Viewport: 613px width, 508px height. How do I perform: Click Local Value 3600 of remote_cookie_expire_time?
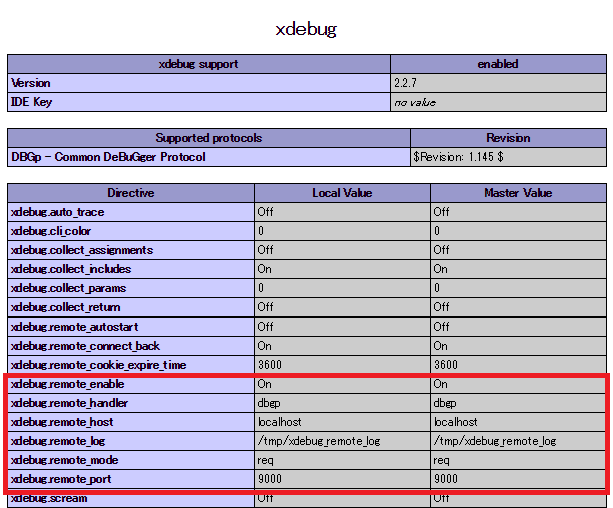pyautogui.click(x=342, y=365)
